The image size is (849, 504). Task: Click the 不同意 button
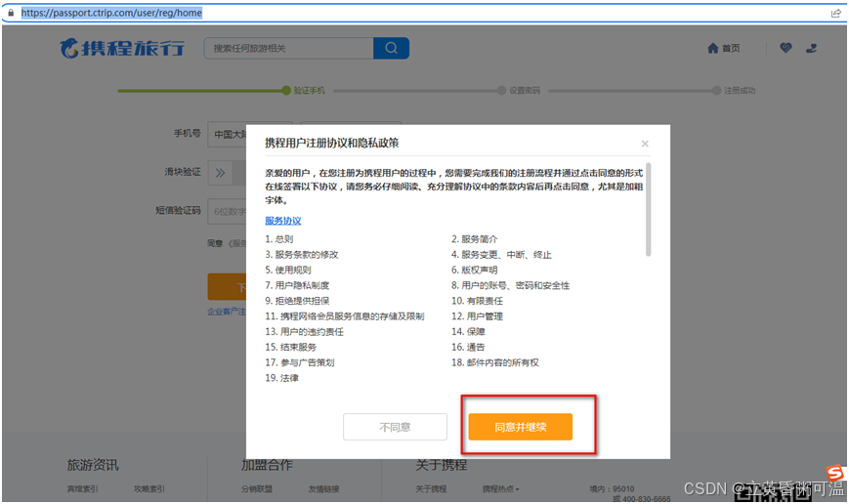(x=395, y=427)
